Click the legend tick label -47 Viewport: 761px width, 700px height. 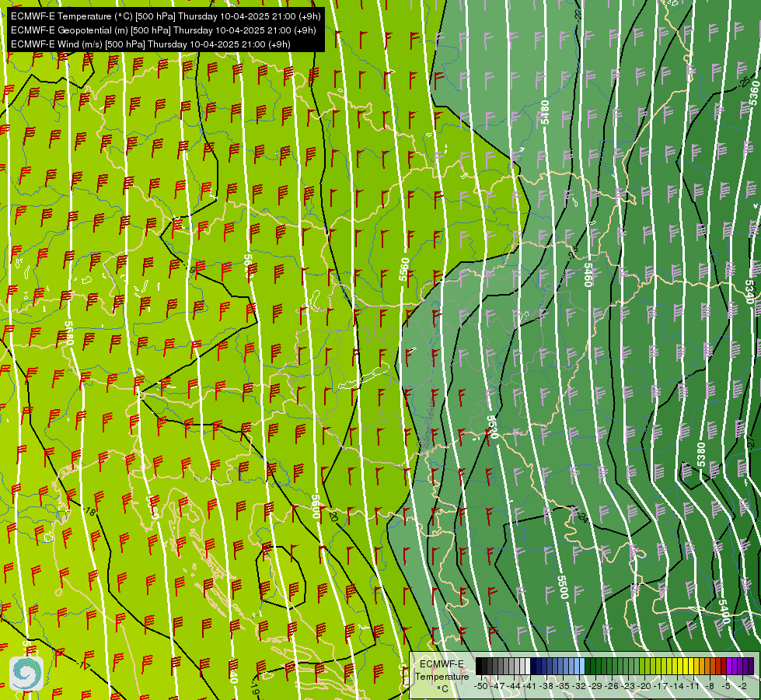point(497,686)
